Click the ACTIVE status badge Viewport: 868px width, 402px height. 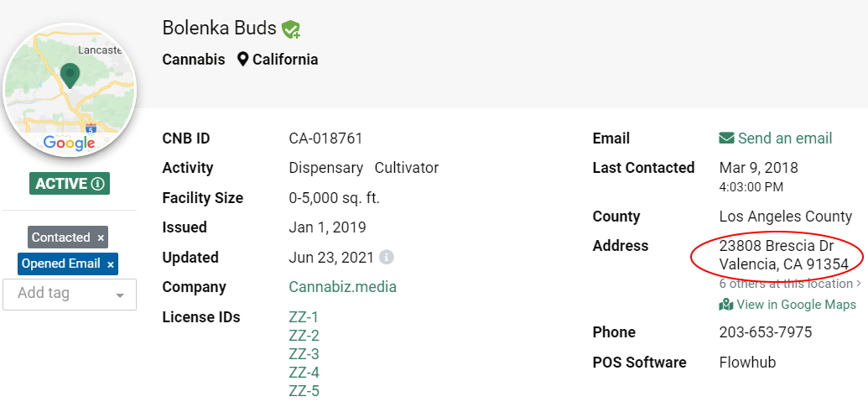(61, 184)
